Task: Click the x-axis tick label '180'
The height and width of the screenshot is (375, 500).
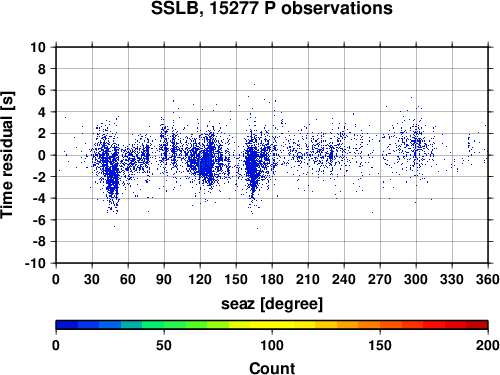Action: (x=272, y=279)
